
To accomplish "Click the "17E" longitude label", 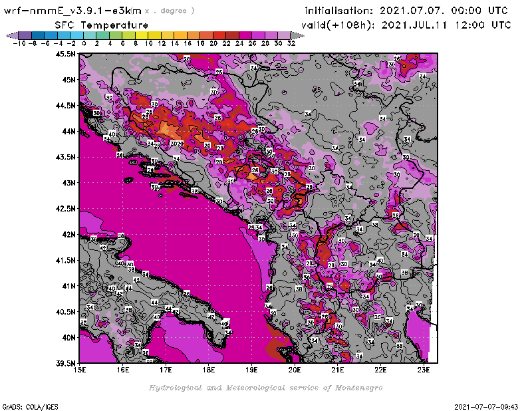I will (166, 370).
